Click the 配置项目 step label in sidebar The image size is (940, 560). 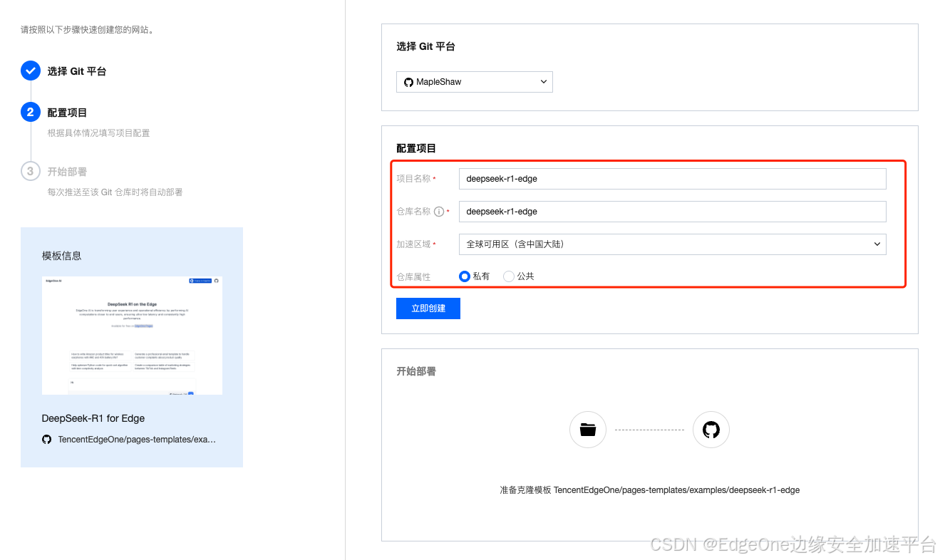67,113
